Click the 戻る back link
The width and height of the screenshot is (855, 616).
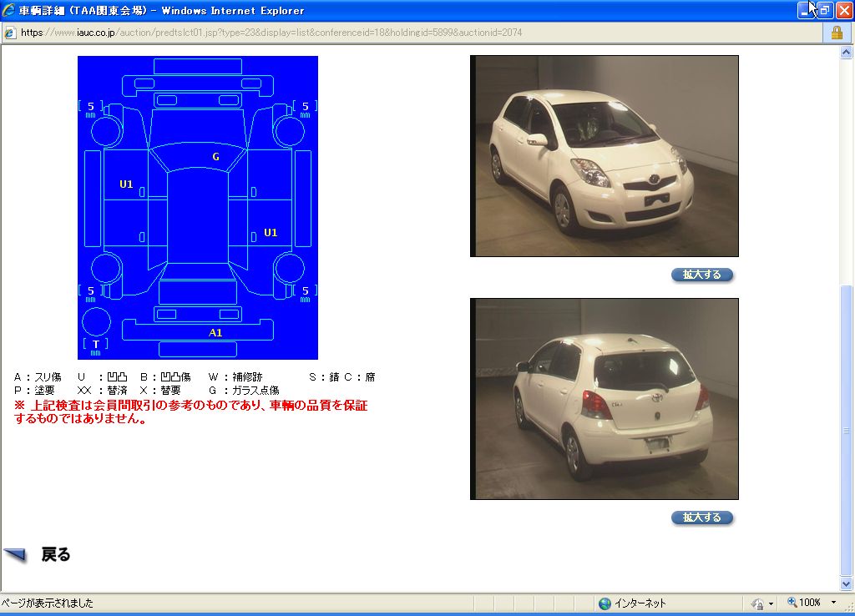pyautogui.click(x=56, y=554)
